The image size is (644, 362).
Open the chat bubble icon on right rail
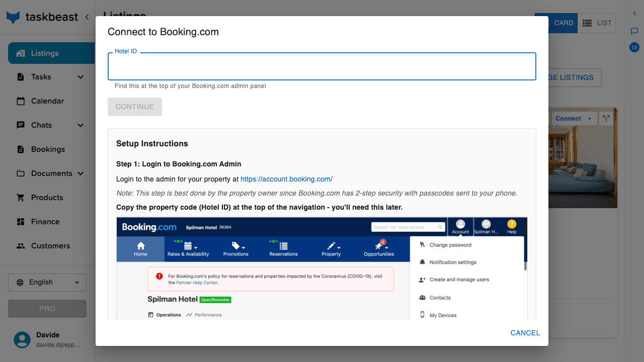tap(634, 31)
